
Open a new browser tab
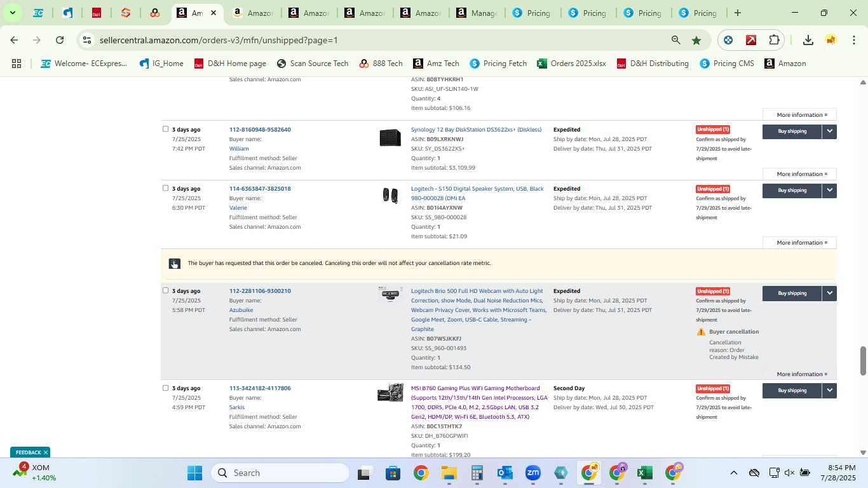737,13
